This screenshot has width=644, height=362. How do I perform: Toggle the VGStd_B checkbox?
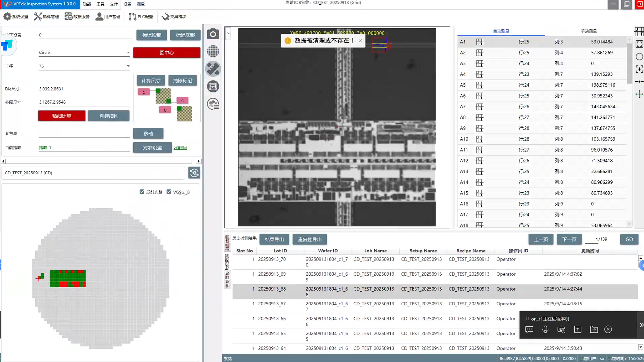(x=169, y=192)
